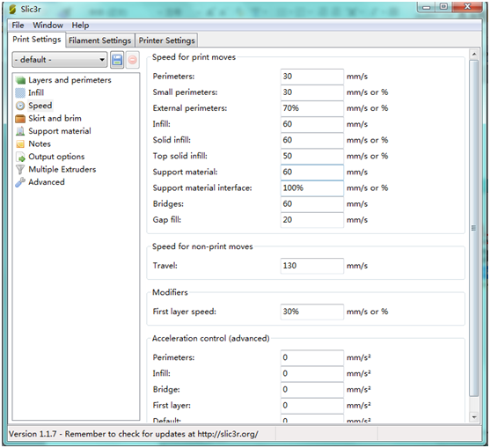This screenshot has width=490, height=448.
Task: Select the Advanced label in the tree
Action: coord(47,182)
